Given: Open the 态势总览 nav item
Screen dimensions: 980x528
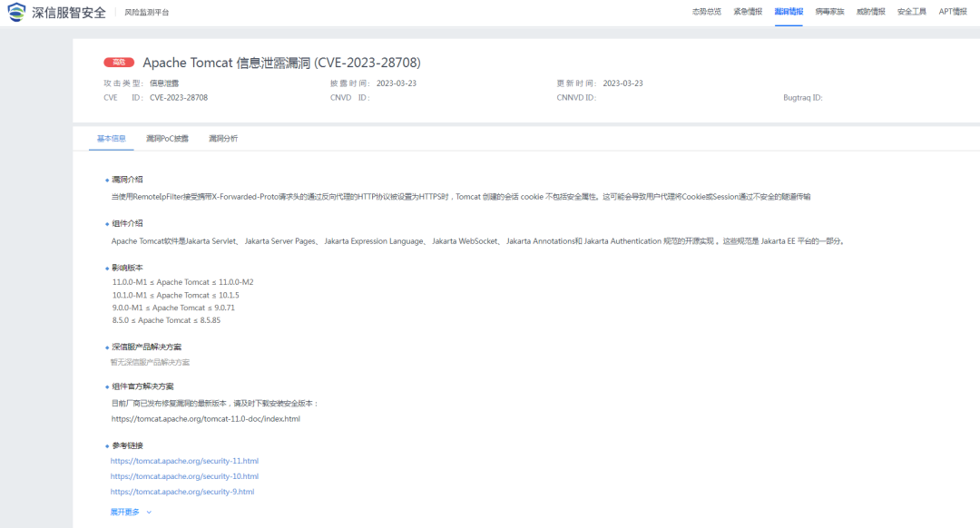Looking at the screenshot, I should pyautogui.click(x=706, y=12).
